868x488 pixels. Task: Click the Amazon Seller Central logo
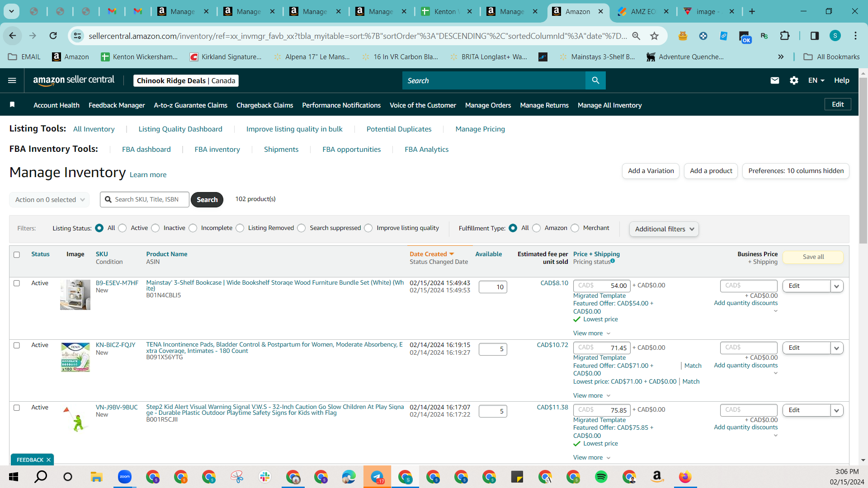pos(74,80)
